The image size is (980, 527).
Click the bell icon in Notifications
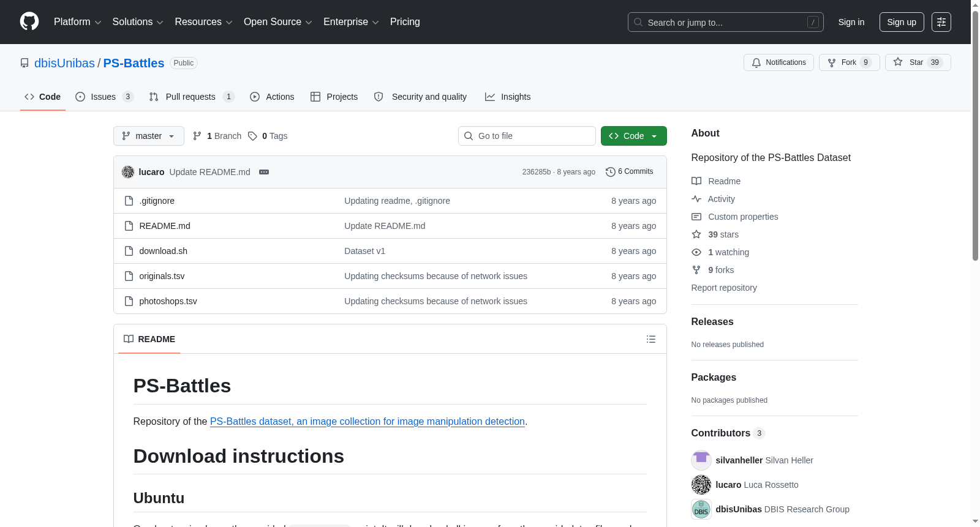pyautogui.click(x=756, y=62)
